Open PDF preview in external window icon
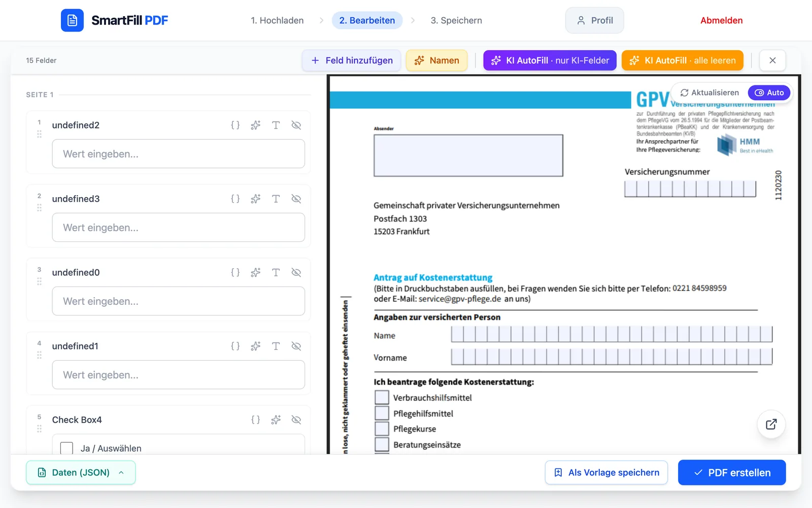812x508 pixels. [x=771, y=424]
